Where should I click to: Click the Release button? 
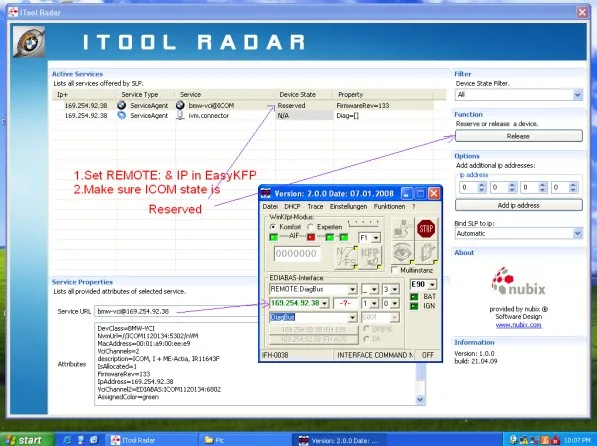(519, 136)
